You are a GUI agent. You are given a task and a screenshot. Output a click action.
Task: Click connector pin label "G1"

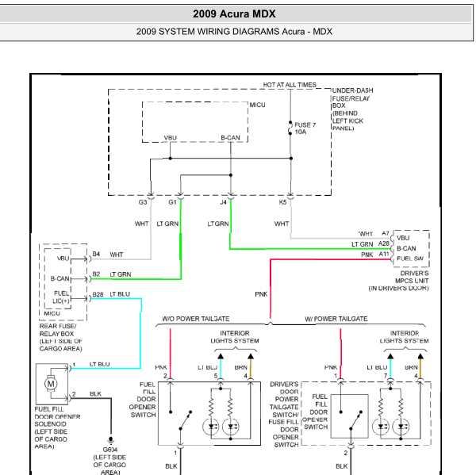point(172,202)
